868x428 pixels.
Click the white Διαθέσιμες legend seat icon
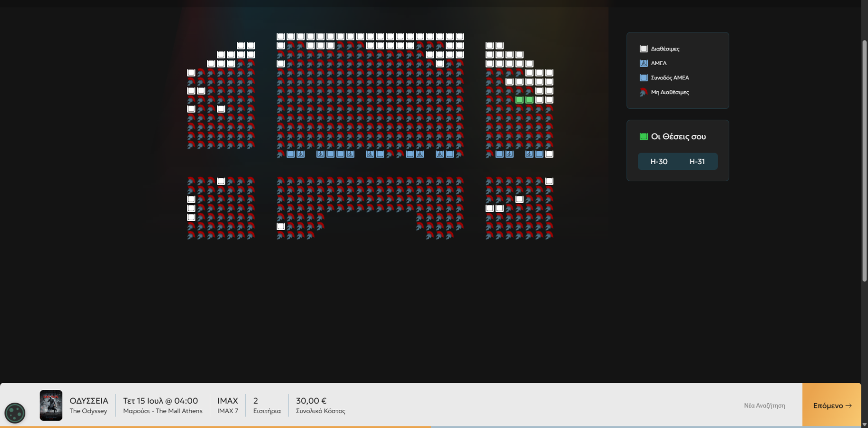tap(644, 49)
